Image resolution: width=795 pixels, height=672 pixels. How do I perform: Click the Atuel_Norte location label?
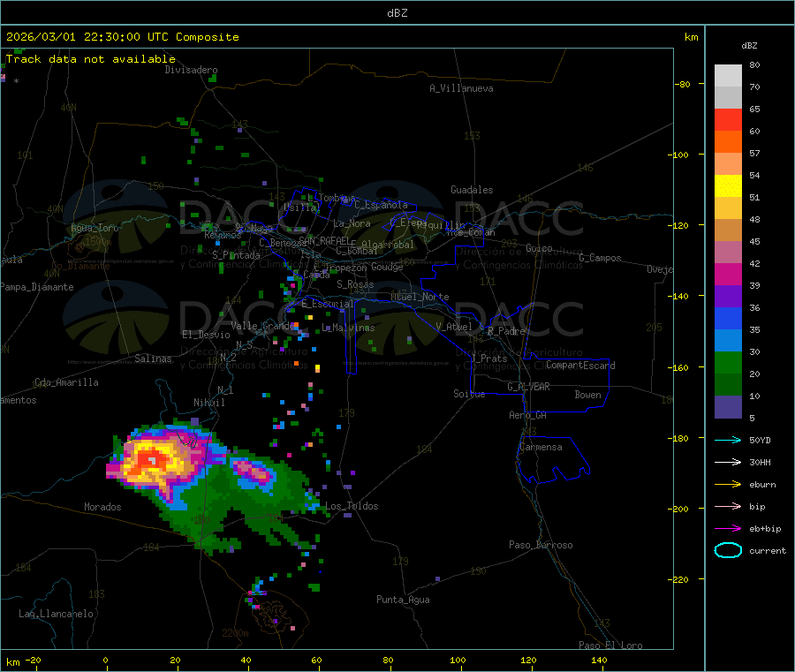pos(420,297)
